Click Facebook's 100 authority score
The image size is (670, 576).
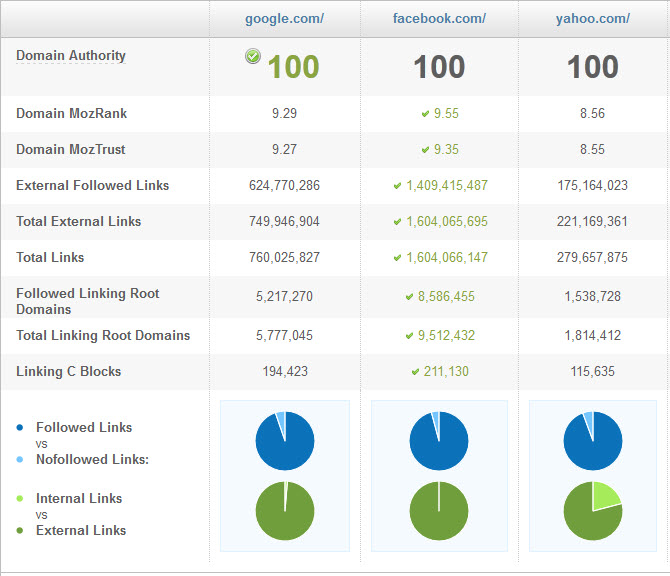coord(439,67)
